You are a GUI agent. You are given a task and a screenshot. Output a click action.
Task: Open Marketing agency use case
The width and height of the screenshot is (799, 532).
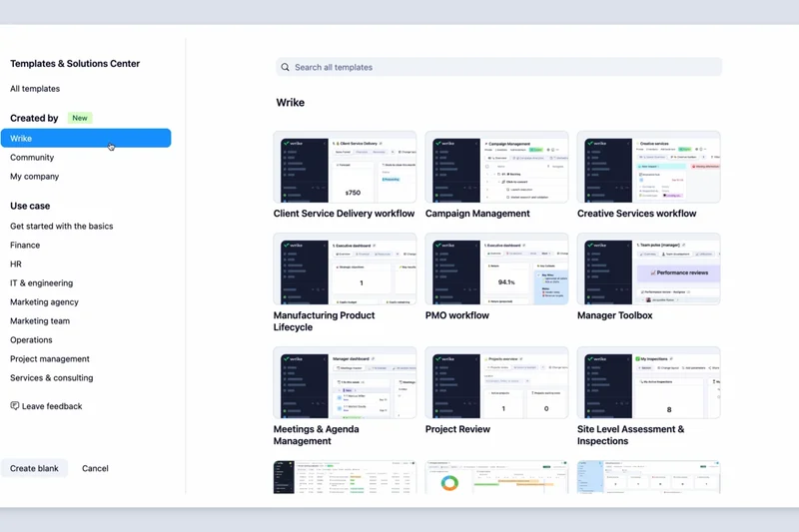coord(44,302)
